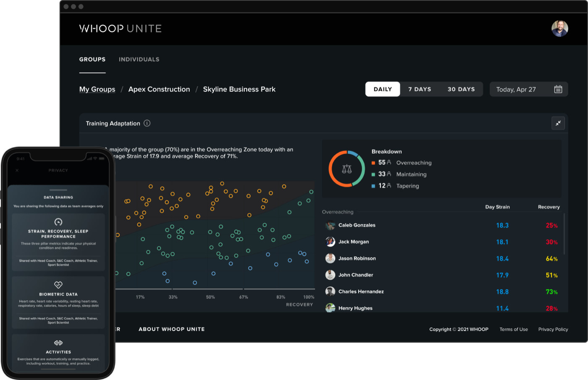Click the calendar icon in date field

(558, 89)
